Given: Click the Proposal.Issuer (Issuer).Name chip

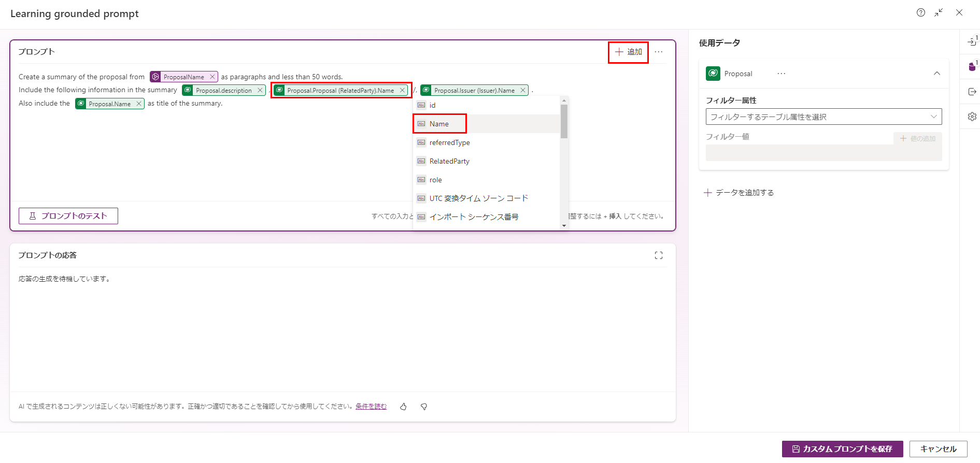Looking at the screenshot, I should pyautogui.click(x=474, y=90).
